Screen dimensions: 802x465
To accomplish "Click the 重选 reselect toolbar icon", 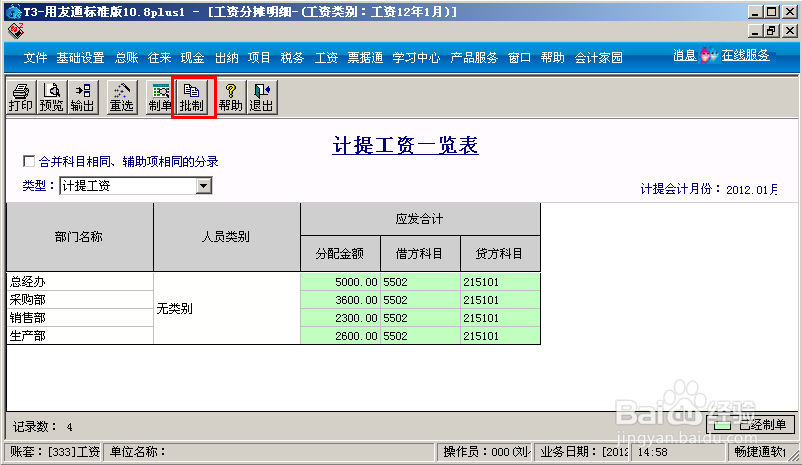I will point(122,97).
